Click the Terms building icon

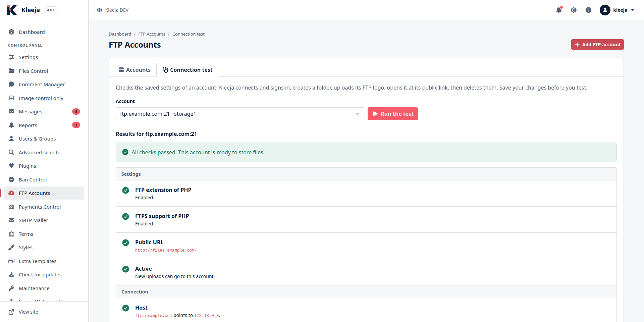(11, 234)
